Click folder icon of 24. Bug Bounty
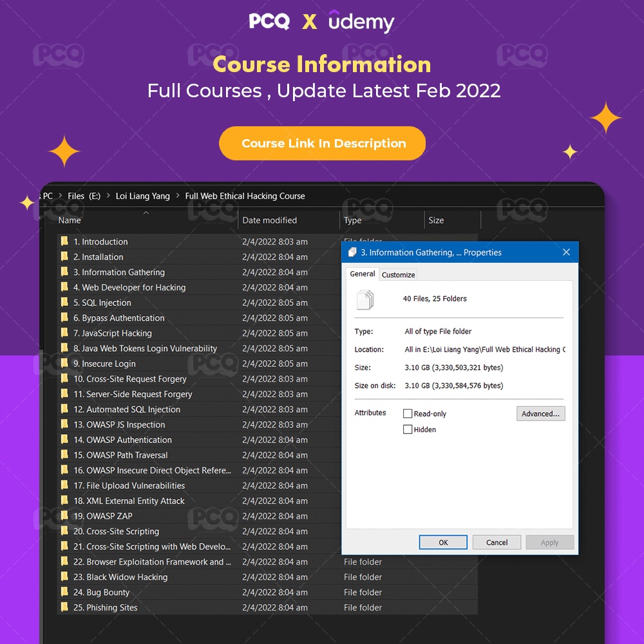Image resolution: width=644 pixels, height=644 pixels. coord(64,592)
